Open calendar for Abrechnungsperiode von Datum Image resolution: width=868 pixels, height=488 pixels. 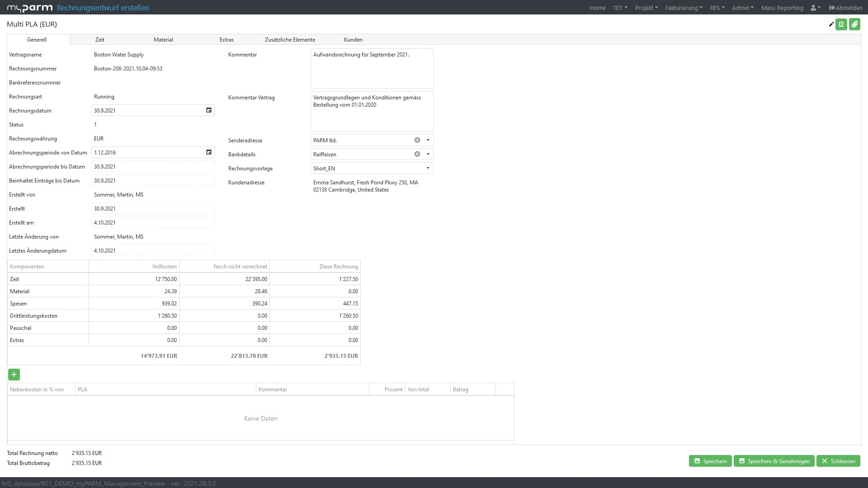[209, 152]
